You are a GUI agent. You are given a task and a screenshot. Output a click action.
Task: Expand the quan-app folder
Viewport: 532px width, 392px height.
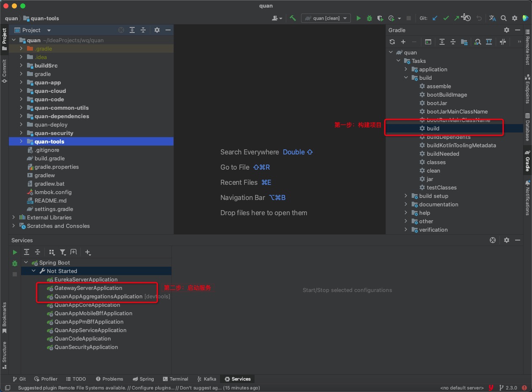coord(21,82)
